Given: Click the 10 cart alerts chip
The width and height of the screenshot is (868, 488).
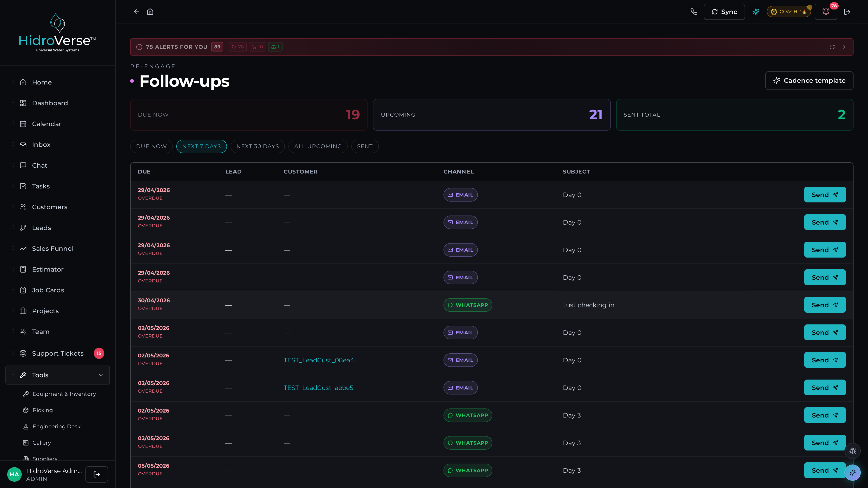Looking at the screenshot, I should [x=257, y=47].
